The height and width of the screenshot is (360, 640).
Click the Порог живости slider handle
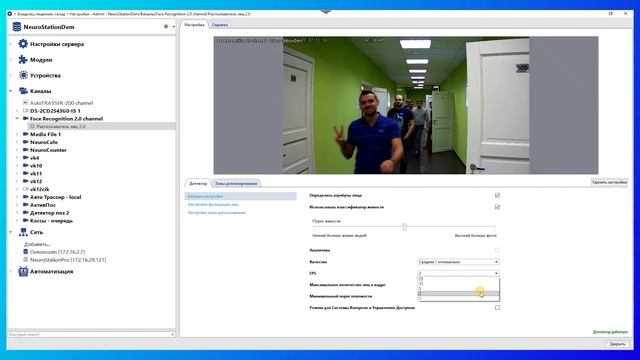pos(404,227)
